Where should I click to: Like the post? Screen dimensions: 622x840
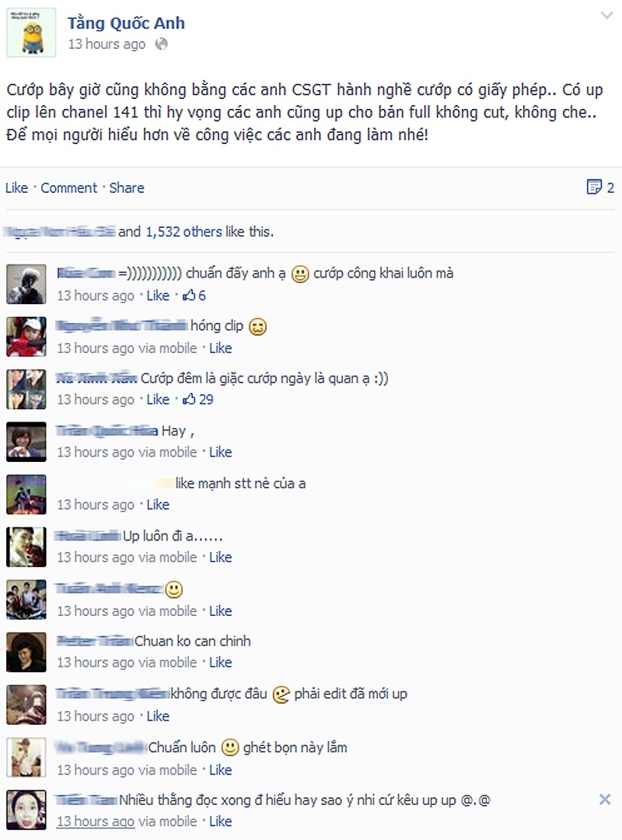tap(16, 187)
